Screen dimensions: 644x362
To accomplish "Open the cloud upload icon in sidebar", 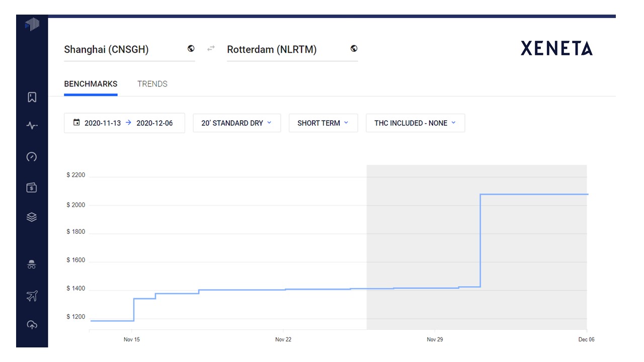I will click(32, 325).
